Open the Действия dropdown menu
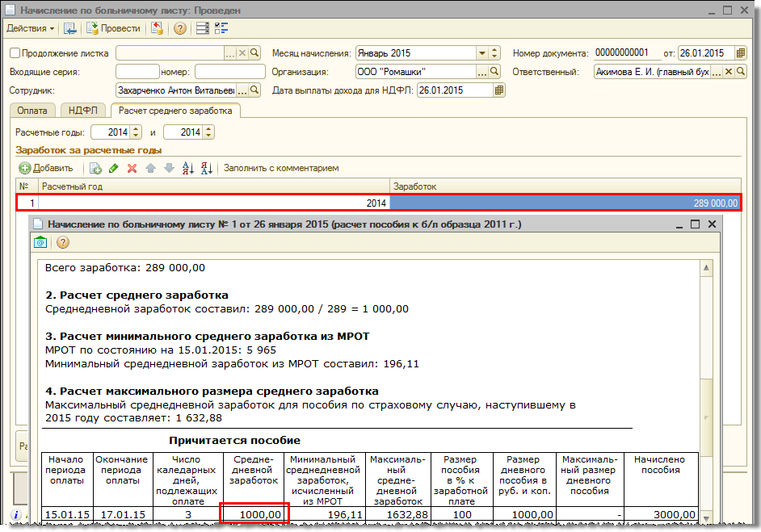This screenshot has width=761, height=532. point(31,28)
